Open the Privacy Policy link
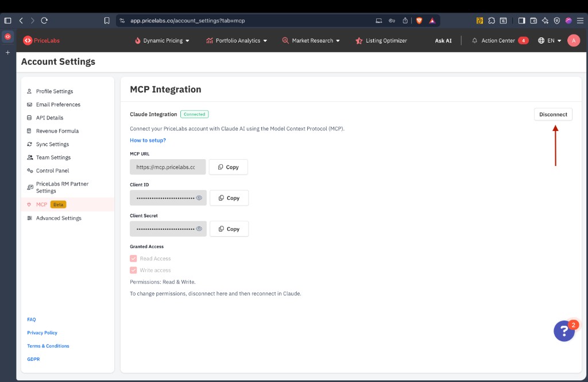The height and width of the screenshot is (382, 588). click(42, 333)
